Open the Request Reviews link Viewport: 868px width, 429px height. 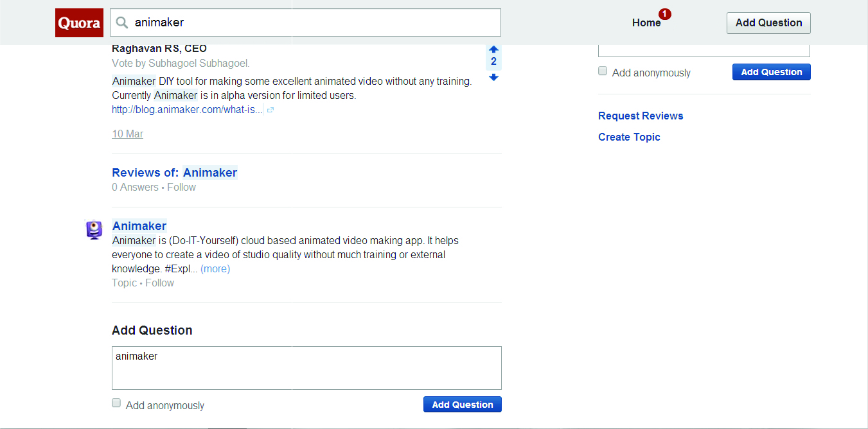point(641,116)
